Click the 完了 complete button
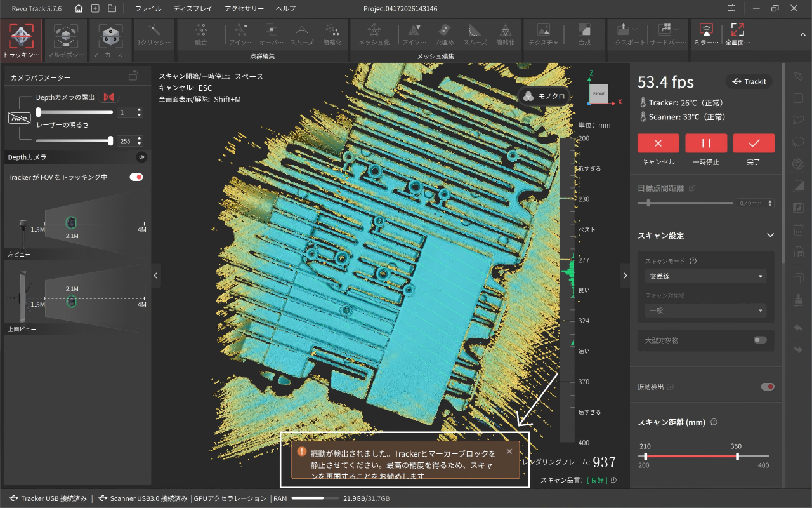The height and width of the screenshot is (508, 812). click(x=754, y=144)
